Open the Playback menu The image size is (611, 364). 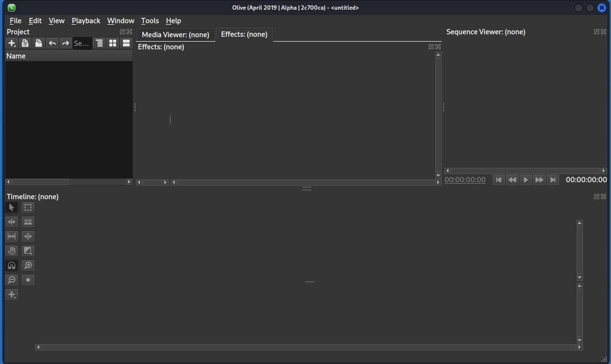click(x=86, y=21)
